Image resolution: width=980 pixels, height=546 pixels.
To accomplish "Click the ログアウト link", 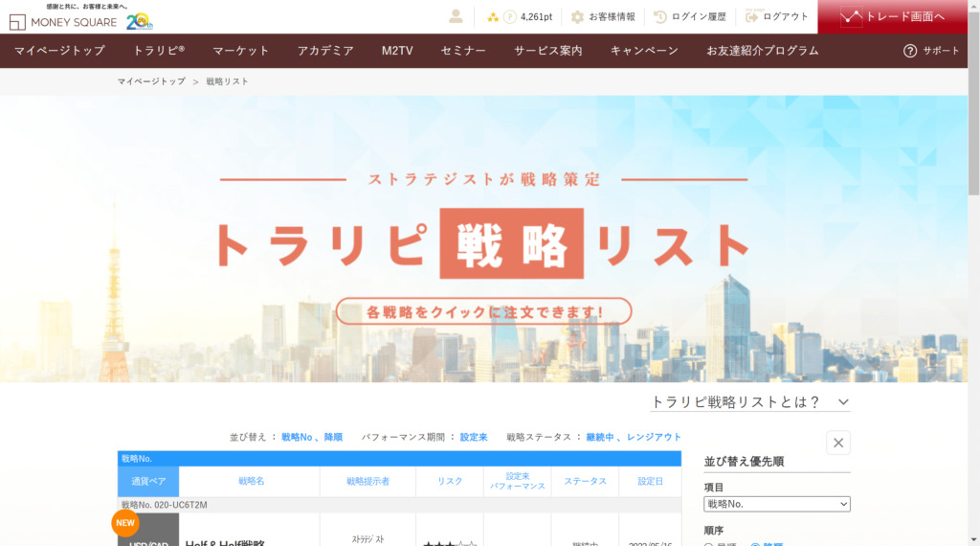I will pos(786,17).
